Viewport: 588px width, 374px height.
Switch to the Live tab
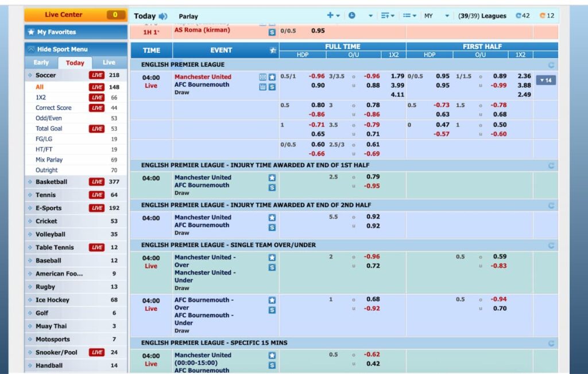pos(109,63)
